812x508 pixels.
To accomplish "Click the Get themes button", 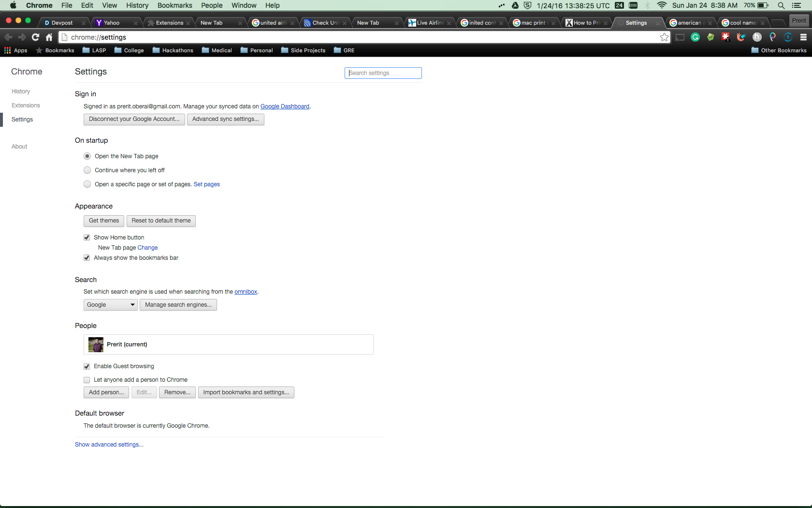I will tap(104, 221).
